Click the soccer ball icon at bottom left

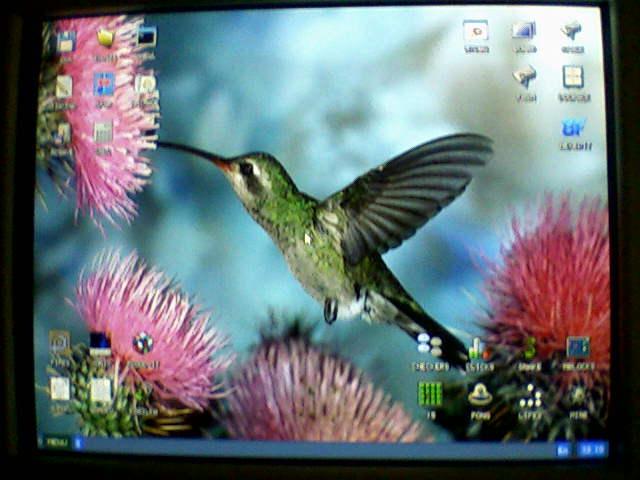pyautogui.click(x=143, y=343)
